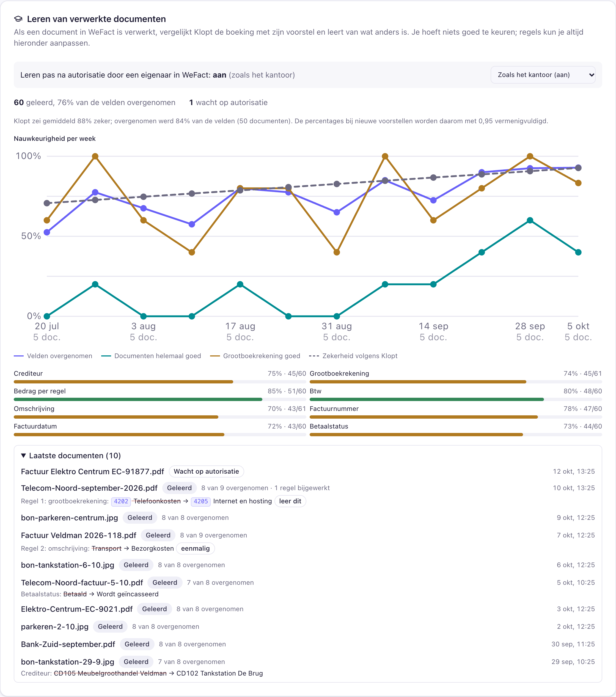Open 'bon-tankstation-29-9.jpg'
This screenshot has width=616, height=697.
pyautogui.click(x=67, y=662)
